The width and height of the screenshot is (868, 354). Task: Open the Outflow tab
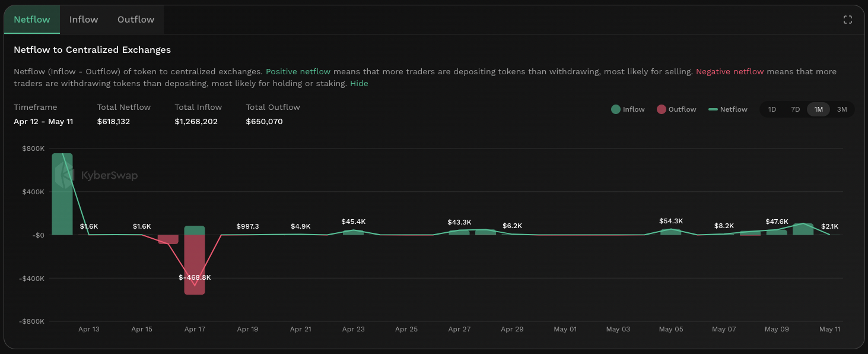pos(136,20)
